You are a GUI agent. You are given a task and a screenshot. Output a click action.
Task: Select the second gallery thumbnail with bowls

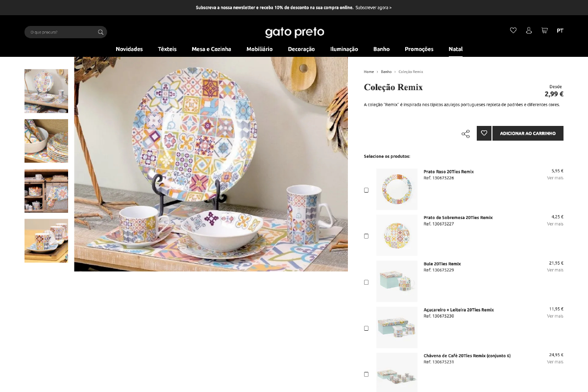pyautogui.click(x=46, y=141)
